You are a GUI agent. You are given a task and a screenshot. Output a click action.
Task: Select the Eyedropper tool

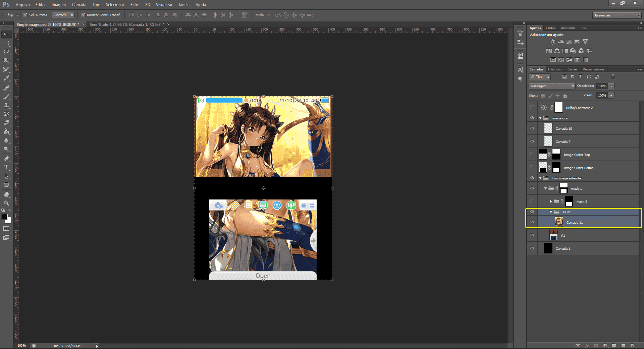(x=6, y=78)
